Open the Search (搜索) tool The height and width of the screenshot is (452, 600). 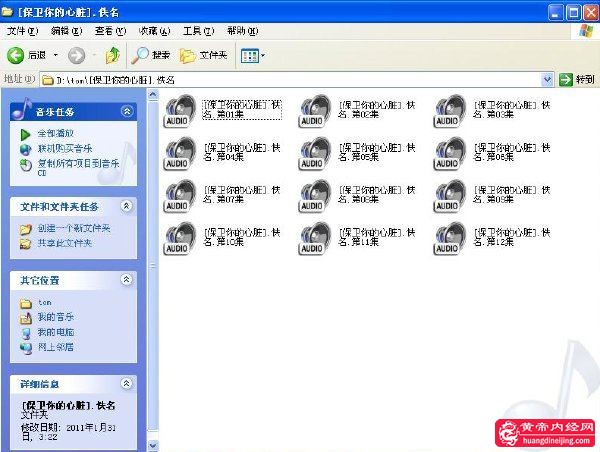151,55
